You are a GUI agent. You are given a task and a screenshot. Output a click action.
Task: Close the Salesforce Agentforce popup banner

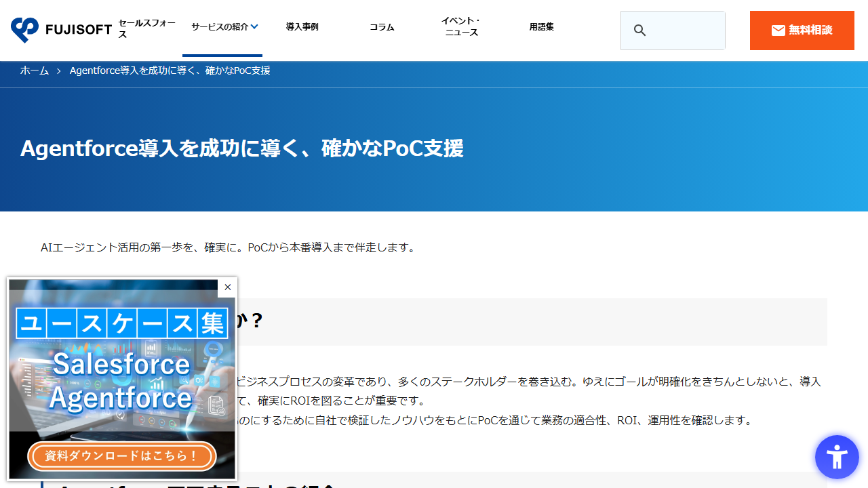coord(227,287)
